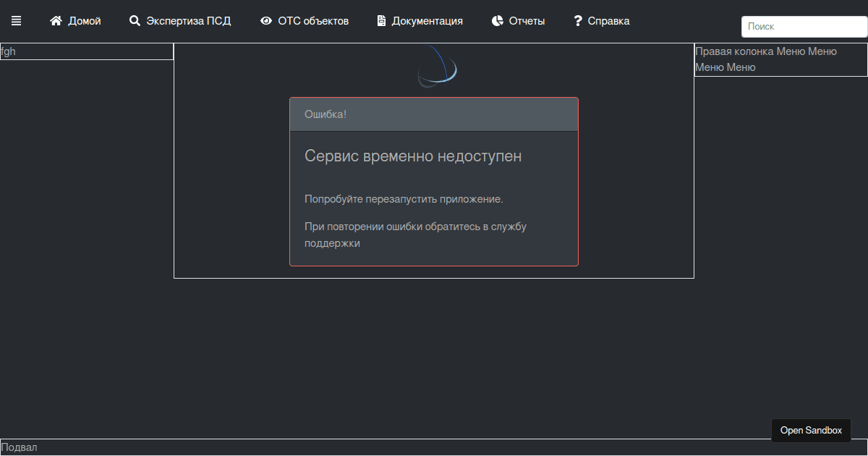Select the magnifier icon beside Экспертиза ПСД
The width and height of the screenshot is (868, 456).
click(135, 21)
